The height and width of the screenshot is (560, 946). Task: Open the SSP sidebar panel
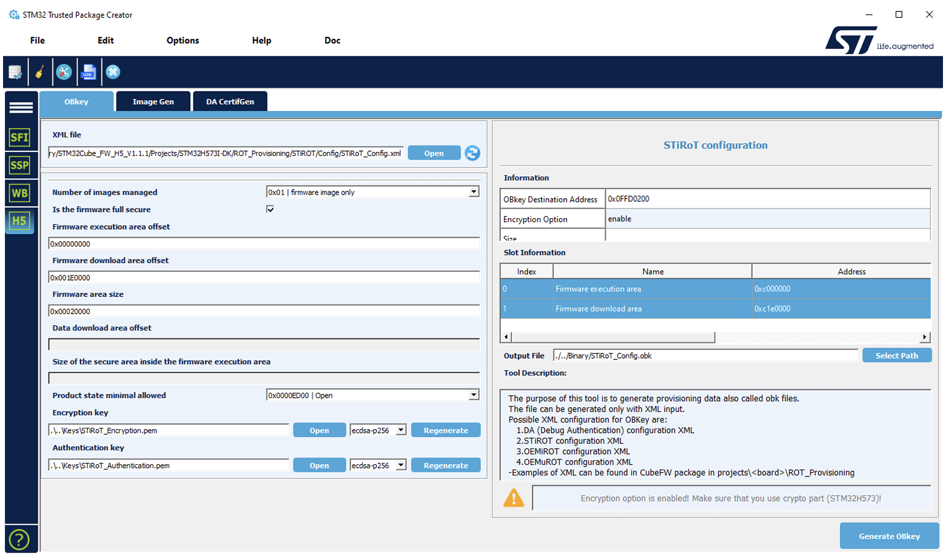(x=19, y=165)
